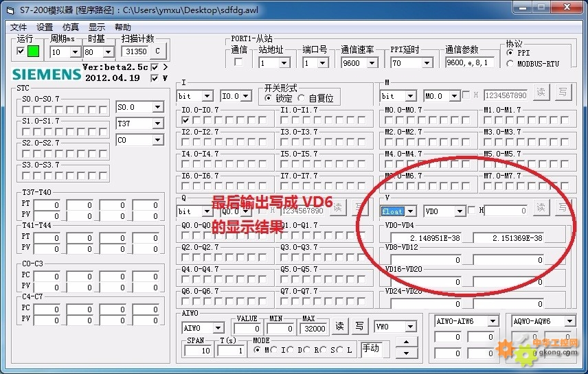Viewport: 588px width, 374px height.
Task: Toggle the H checkbox in M section
Action: click(466, 95)
